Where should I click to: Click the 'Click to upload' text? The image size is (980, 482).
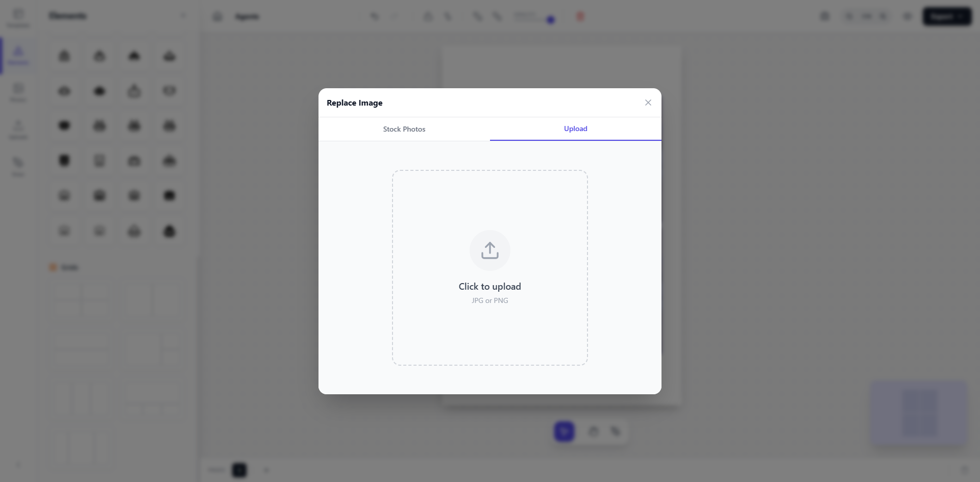490,287
